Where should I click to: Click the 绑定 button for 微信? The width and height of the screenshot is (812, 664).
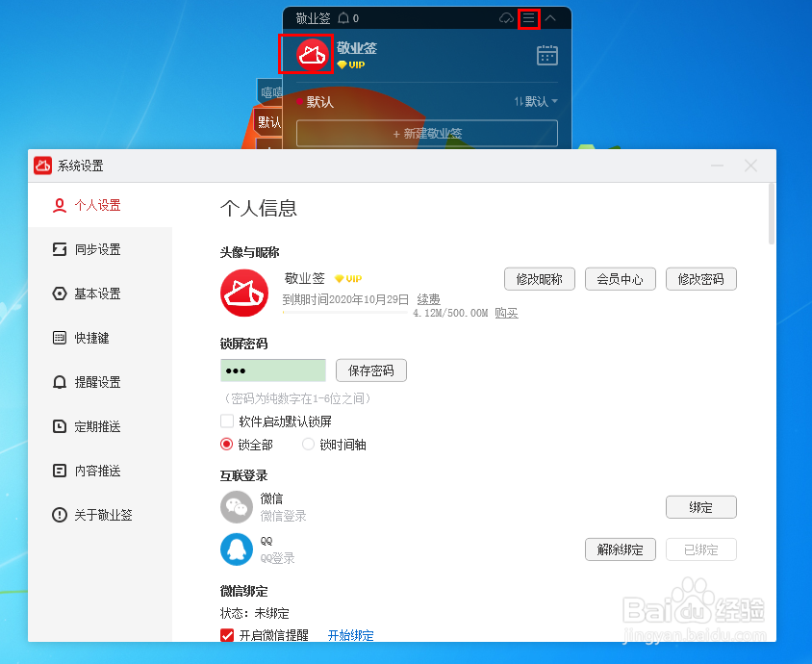701,507
